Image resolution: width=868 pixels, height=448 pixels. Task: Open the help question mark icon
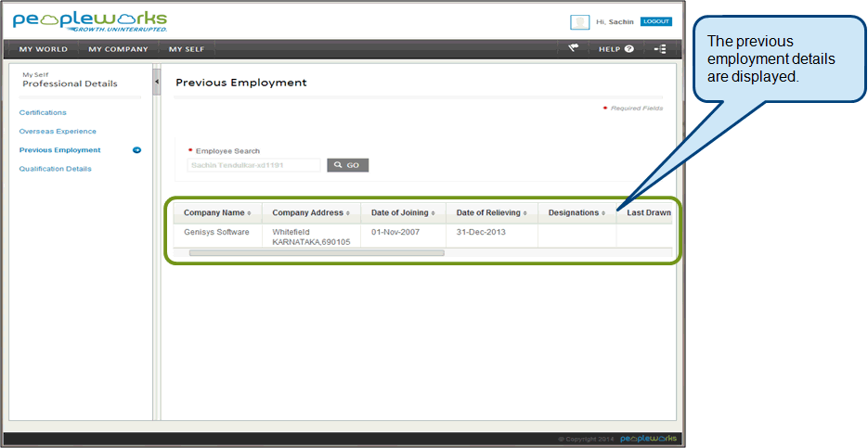628,49
